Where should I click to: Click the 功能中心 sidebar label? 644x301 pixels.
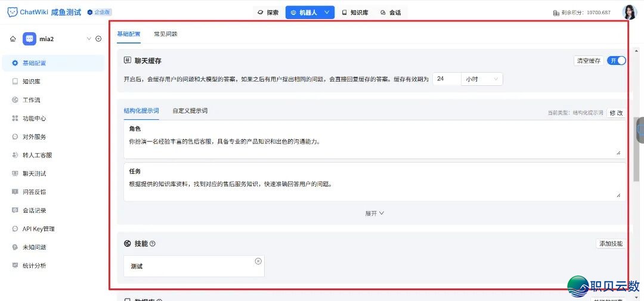(x=35, y=118)
